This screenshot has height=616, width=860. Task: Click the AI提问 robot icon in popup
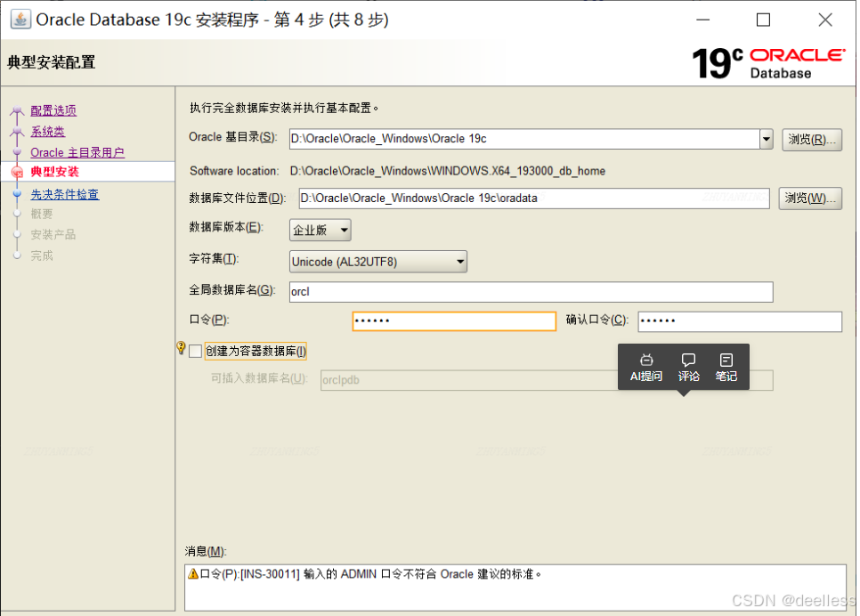click(x=646, y=360)
